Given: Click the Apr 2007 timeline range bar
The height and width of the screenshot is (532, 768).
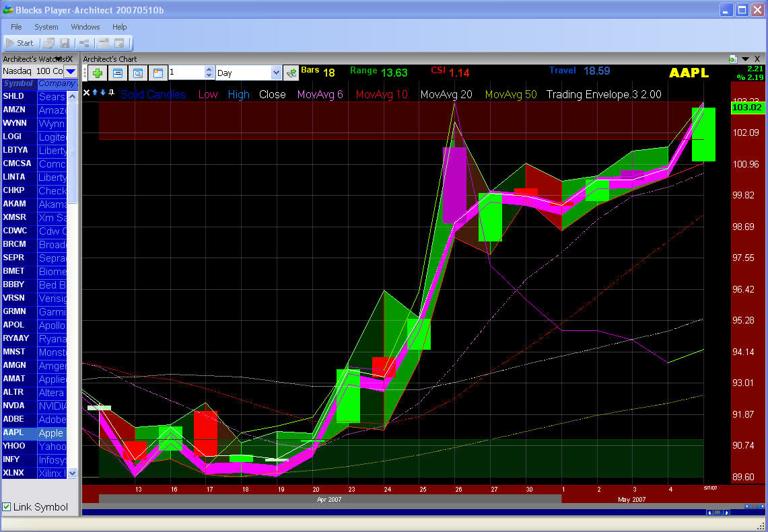Looking at the screenshot, I should tap(330, 500).
